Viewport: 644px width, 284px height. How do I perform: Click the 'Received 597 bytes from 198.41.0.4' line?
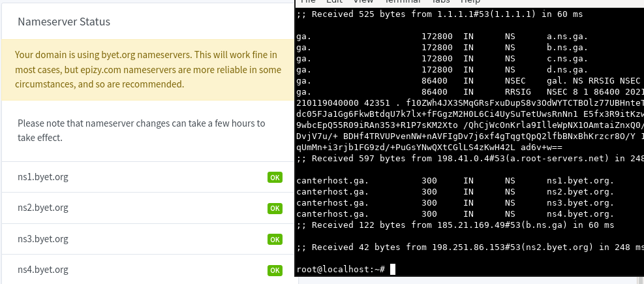coord(470,158)
